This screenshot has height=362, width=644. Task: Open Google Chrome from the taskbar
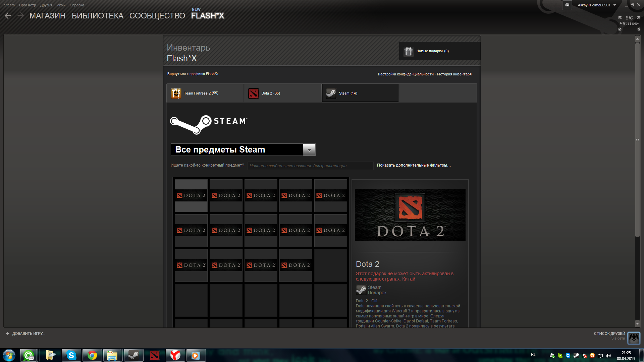[92, 355]
